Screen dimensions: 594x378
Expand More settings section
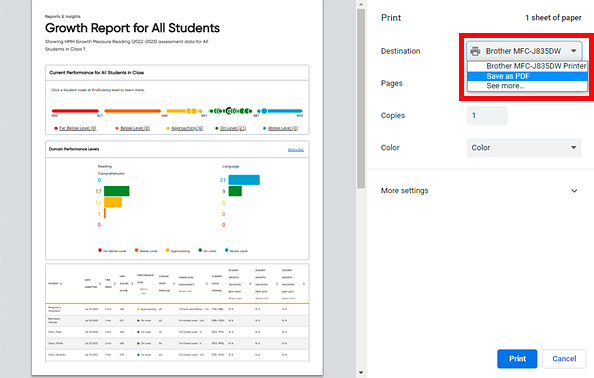[x=479, y=191]
